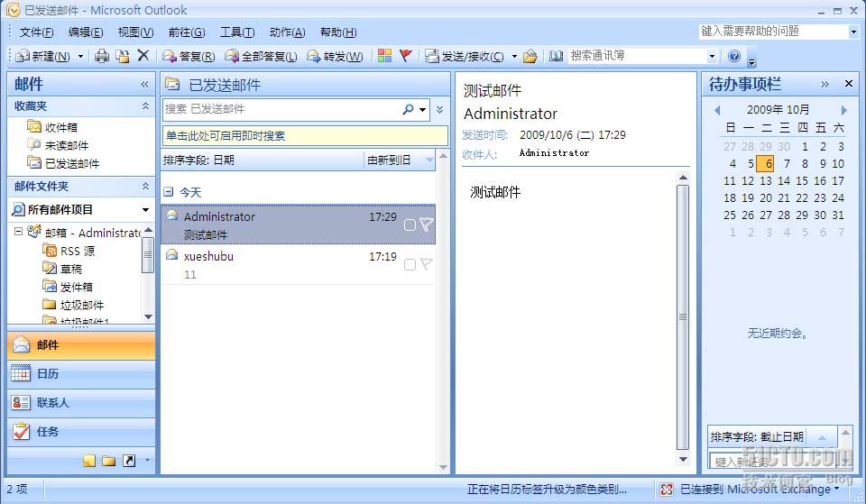This screenshot has width=866, height=504.
Task: Select Unread Mail (未读邮件) folder
Action: (x=58, y=145)
